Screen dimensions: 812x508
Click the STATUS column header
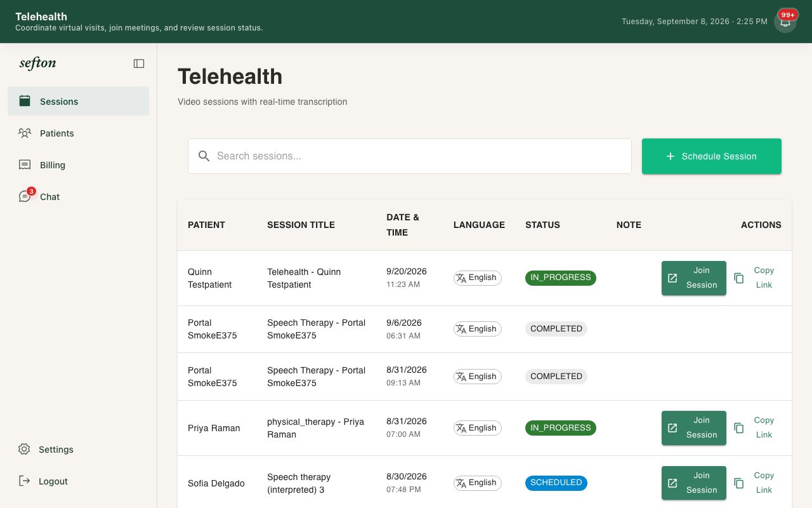point(542,225)
